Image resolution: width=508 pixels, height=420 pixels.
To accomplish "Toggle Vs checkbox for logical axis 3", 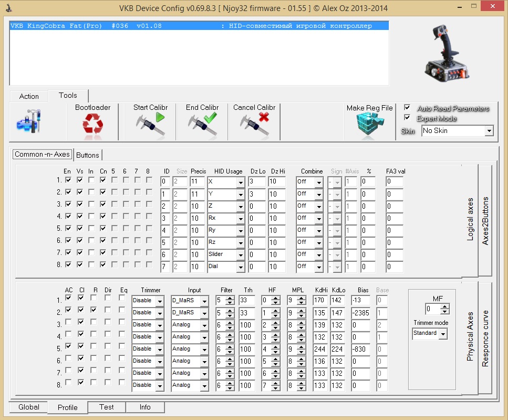I will click(x=80, y=204).
